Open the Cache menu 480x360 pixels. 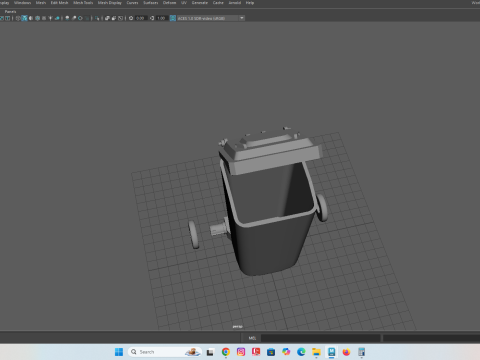tap(218, 3)
